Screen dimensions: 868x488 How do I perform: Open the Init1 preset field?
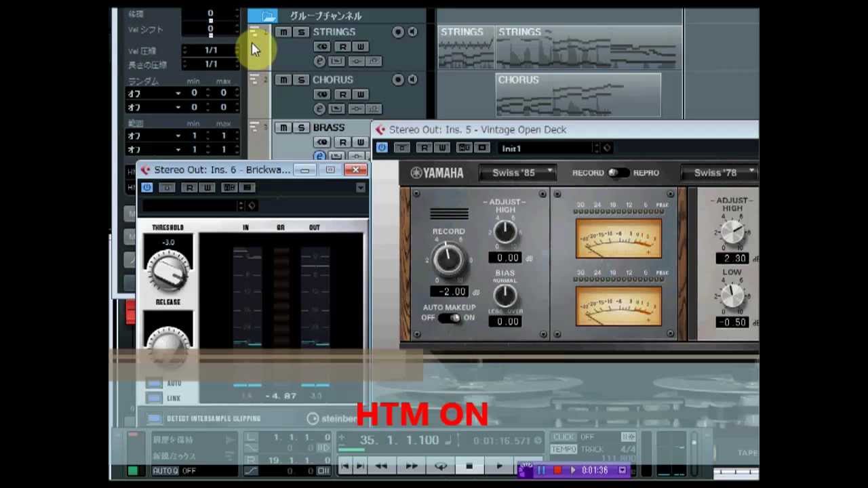tap(546, 148)
